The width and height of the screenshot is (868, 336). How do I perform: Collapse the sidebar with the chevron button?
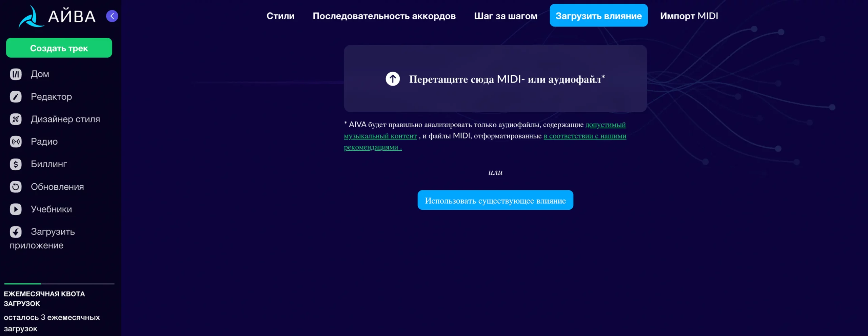click(x=112, y=16)
